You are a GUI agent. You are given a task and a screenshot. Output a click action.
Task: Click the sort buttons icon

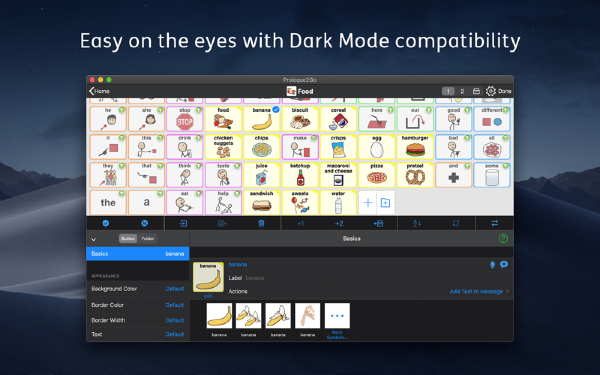pos(417,223)
